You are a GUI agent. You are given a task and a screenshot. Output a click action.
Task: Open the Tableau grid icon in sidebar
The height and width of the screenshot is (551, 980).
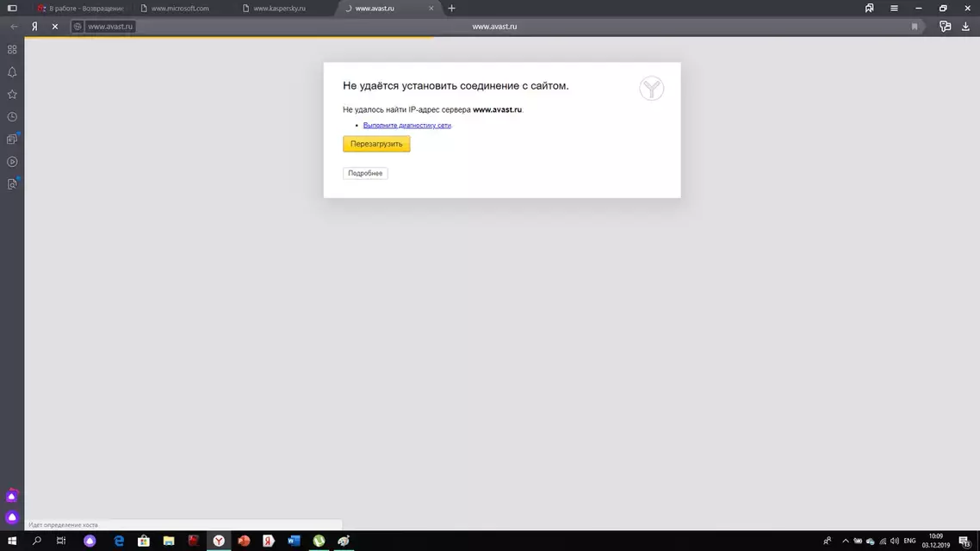pos(12,49)
